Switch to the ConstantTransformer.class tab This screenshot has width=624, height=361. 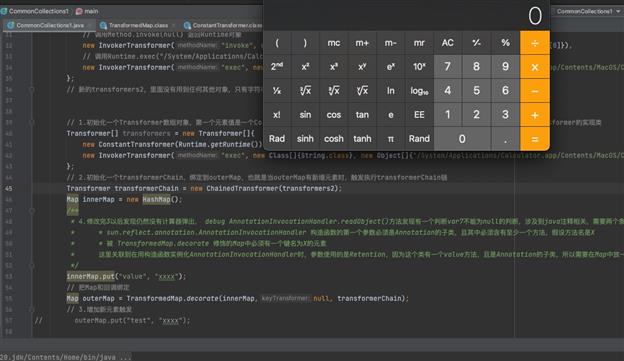227,25
